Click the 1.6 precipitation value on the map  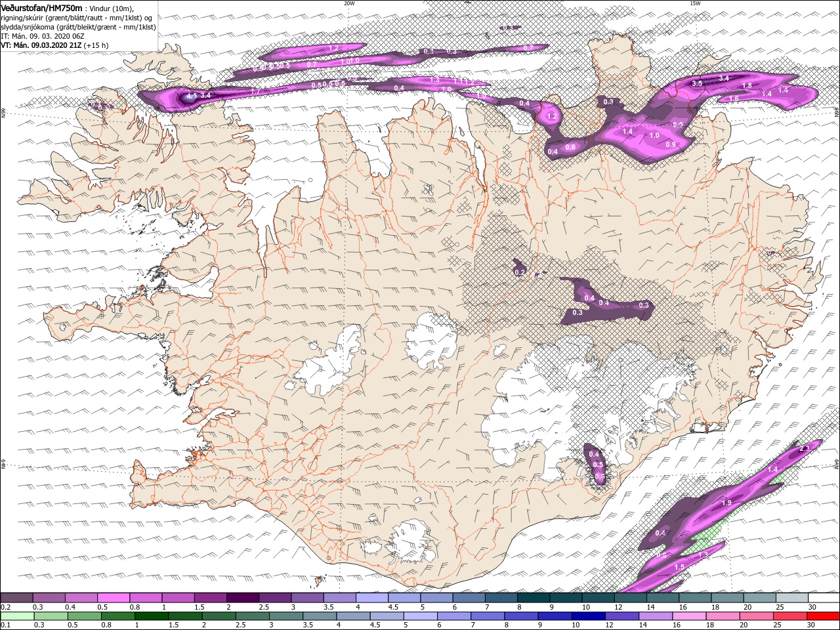[x=734, y=98]
